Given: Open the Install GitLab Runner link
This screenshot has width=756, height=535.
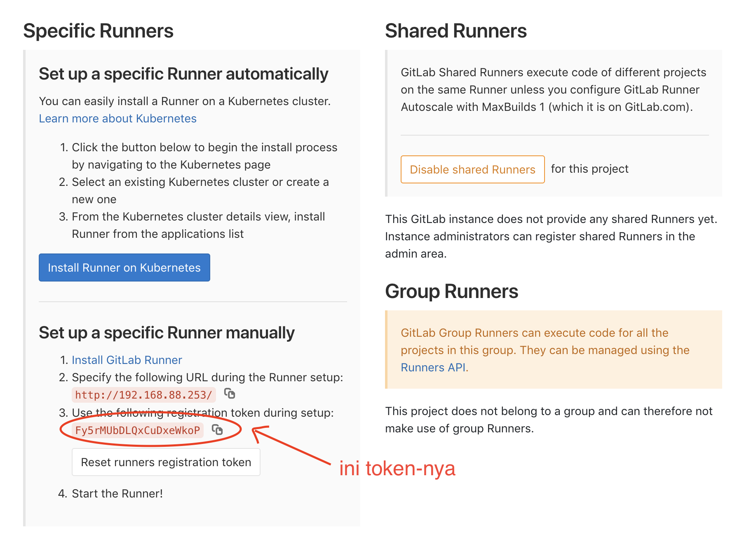Looking at the screenshot, I should pos(127,360).
